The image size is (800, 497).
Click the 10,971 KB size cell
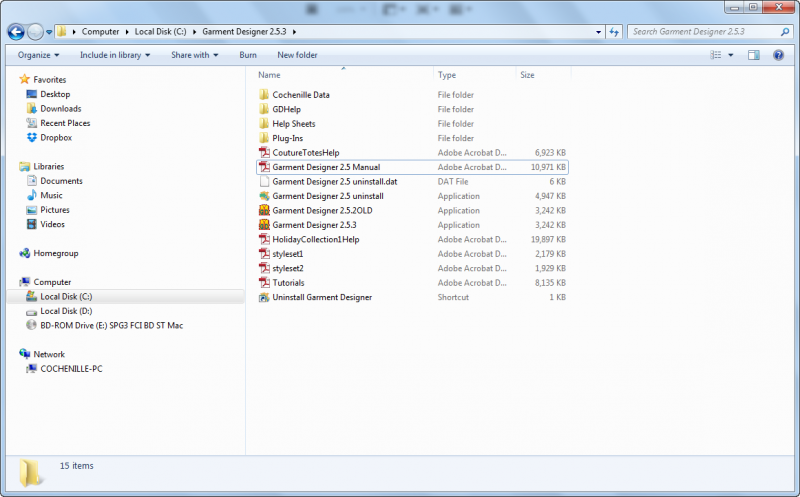[548, 167]
